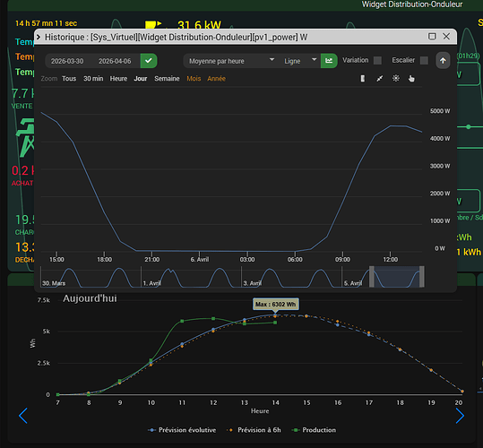The width and height of the screenshot is (483, 448).
Task: Select Semaine zoom range
Action: pyautogui.click(x=167, y=79)
